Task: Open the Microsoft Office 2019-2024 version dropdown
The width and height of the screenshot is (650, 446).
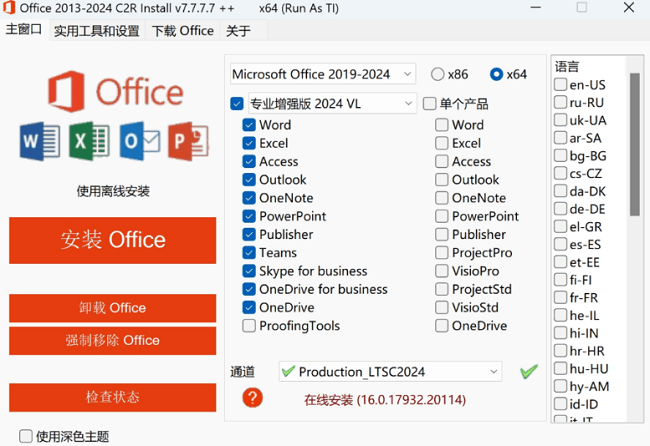Action: [323, 74]
